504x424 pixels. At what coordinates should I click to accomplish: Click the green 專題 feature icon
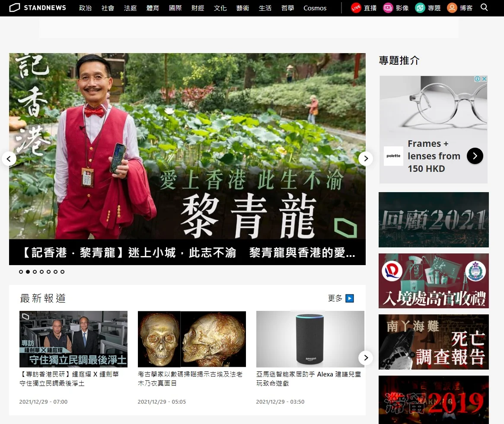[420, 8]
